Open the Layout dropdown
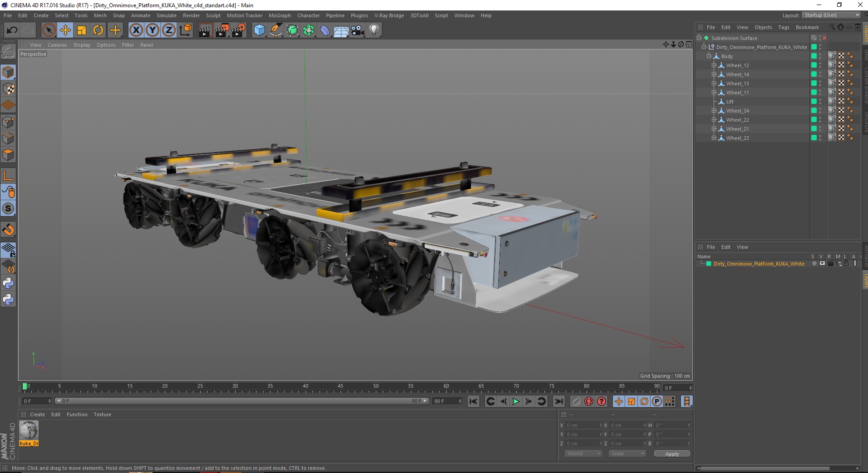 coord(831,15)
